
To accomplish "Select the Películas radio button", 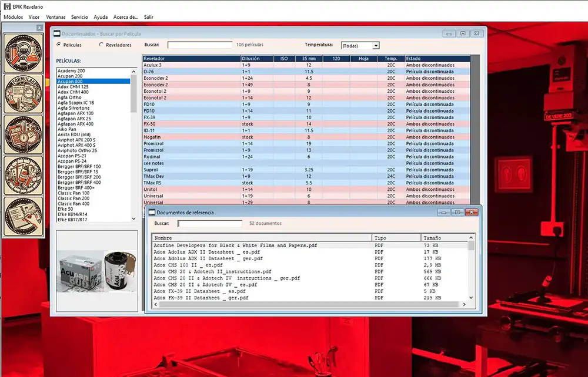I will (59, 45).
